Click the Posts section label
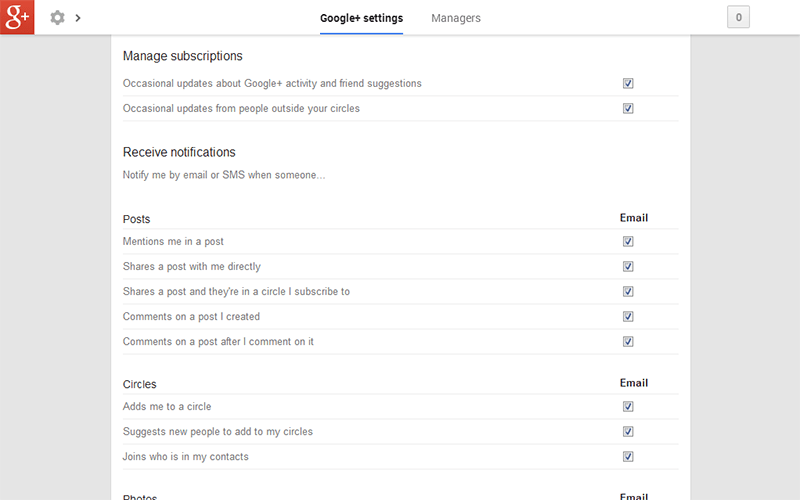This screenshot has height=500, width=800. pos(136,219)
